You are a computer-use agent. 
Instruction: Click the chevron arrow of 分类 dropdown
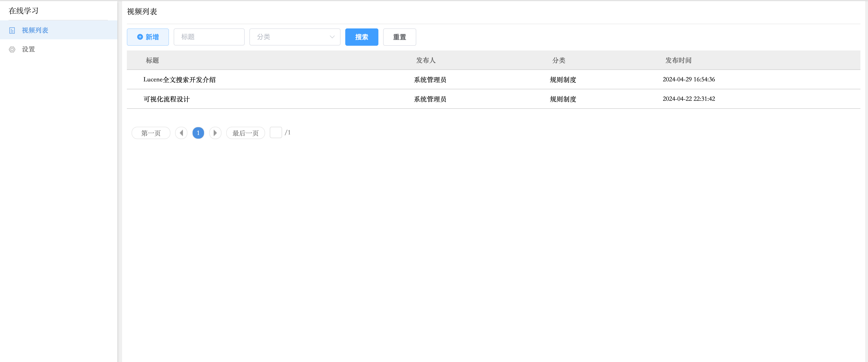(x=332, y=37)
